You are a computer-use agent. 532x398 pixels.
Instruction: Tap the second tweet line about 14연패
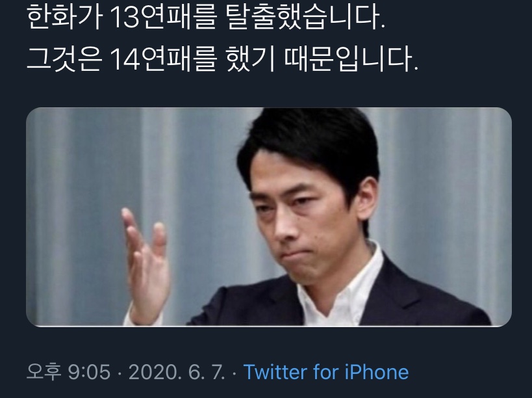click(223, 59)
